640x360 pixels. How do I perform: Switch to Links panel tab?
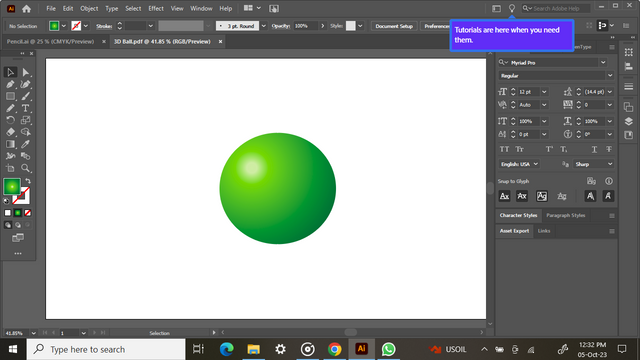544,231
